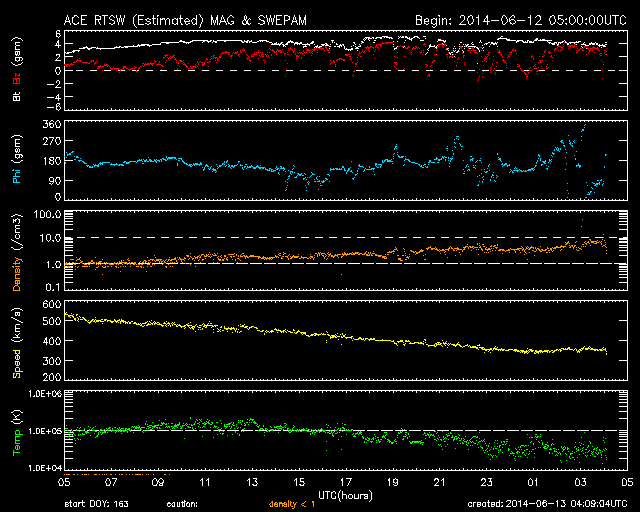Select the 21 hour tick label
Image resolution: width=640 pixels, height=512 pixels.
pyautogui.click(x=440, y=482)
